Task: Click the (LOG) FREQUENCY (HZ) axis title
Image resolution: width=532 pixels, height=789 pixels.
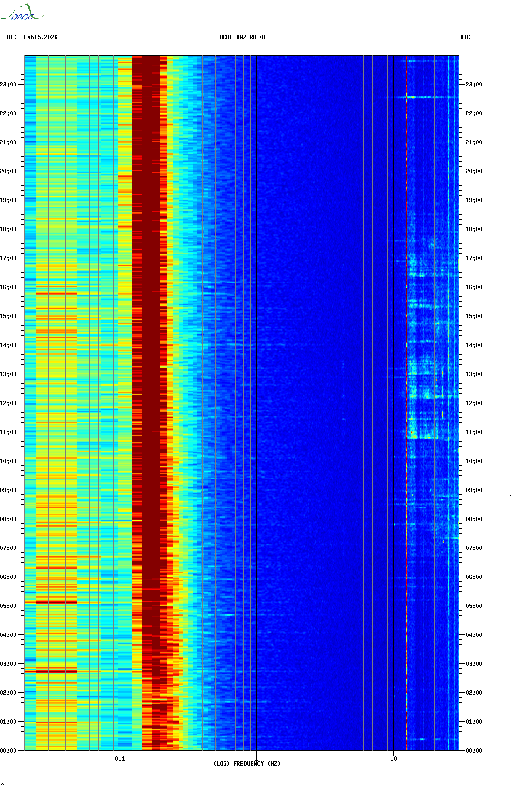Action: click(247, 764)
